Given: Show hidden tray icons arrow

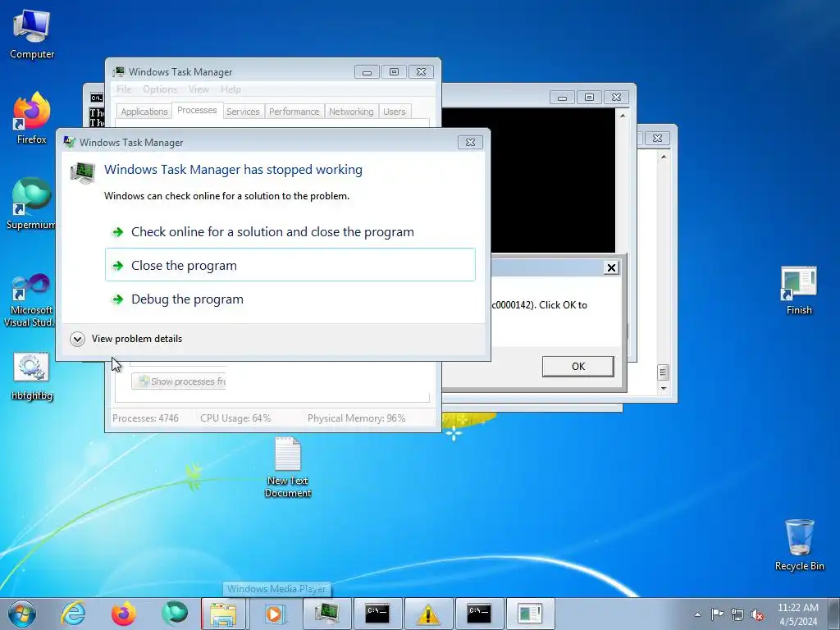Looking at the screenshot, I should tap(697, 614).
